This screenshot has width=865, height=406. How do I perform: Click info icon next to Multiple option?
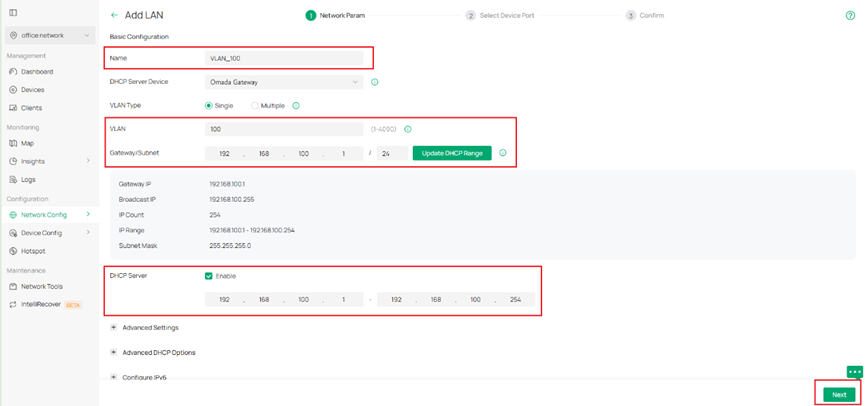(296, 105)
